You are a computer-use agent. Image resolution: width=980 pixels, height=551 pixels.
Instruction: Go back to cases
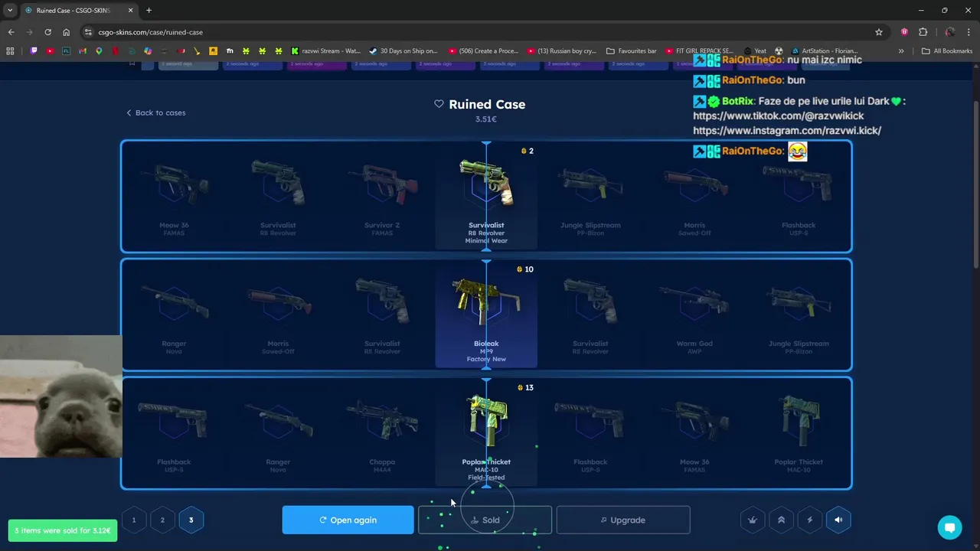pos(156,112)
